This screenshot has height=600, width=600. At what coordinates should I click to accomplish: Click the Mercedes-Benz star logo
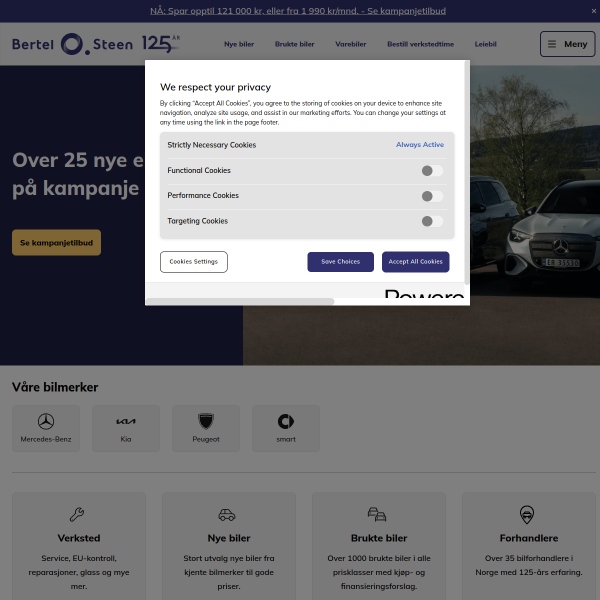pos(46,421)
